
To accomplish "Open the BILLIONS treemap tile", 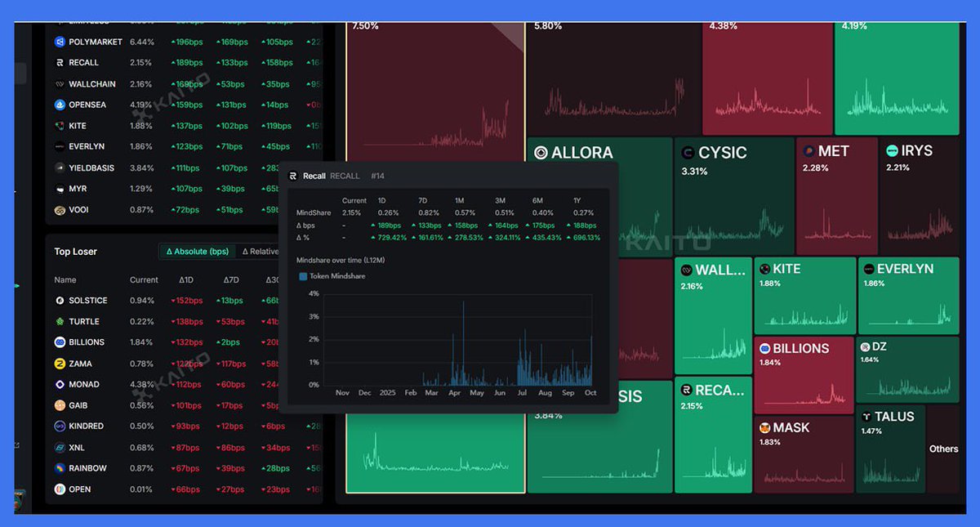I will coord(804,375).
